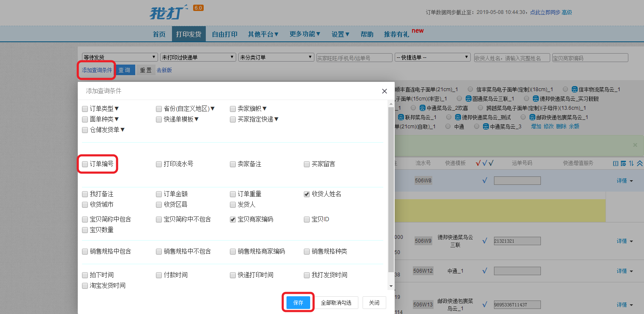Click the blue checkmark in row 506W8
Screen dimensions: 644x314
pyautogui.click(x=485, y=181)
